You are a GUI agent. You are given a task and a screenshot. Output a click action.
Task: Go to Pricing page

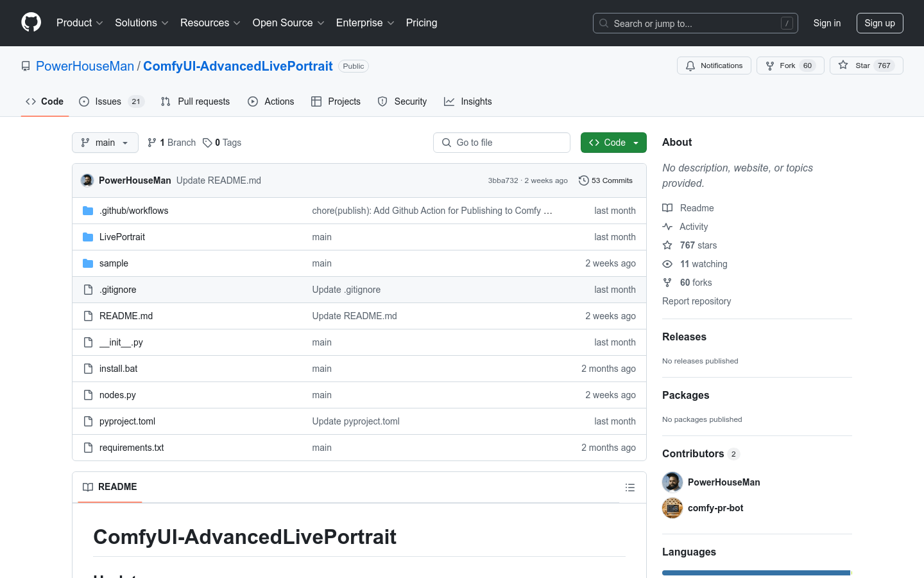[x=422, y=23]
